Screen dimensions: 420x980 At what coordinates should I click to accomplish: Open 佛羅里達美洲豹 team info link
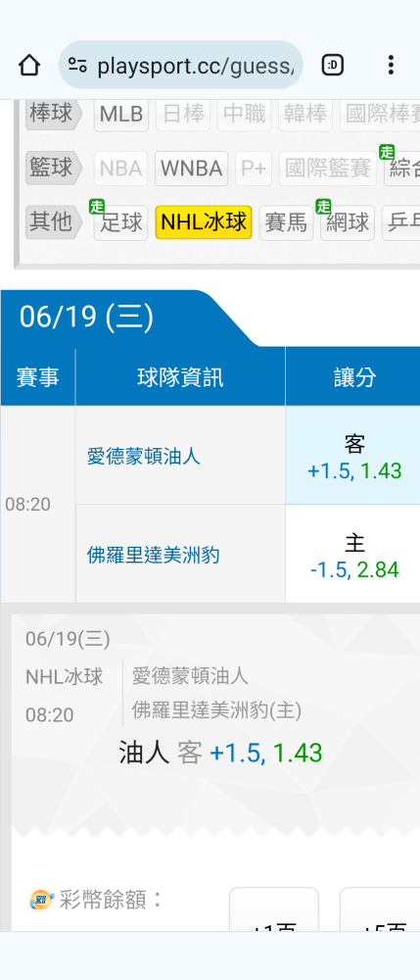click(x=153, y=555)
